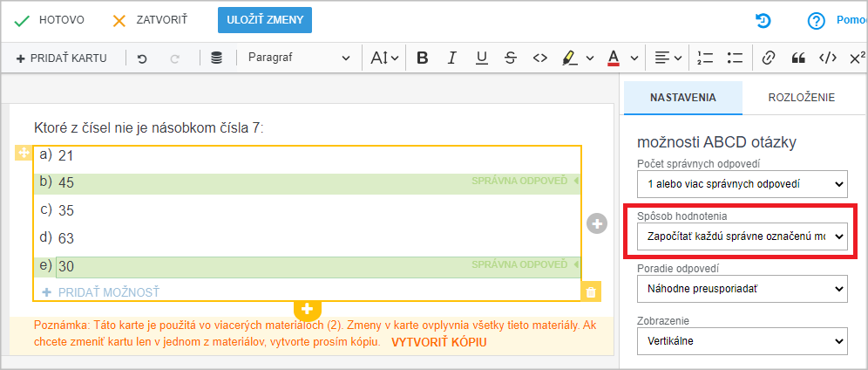
Task: Toggle italic formatting
Action: tap(452, 58)
